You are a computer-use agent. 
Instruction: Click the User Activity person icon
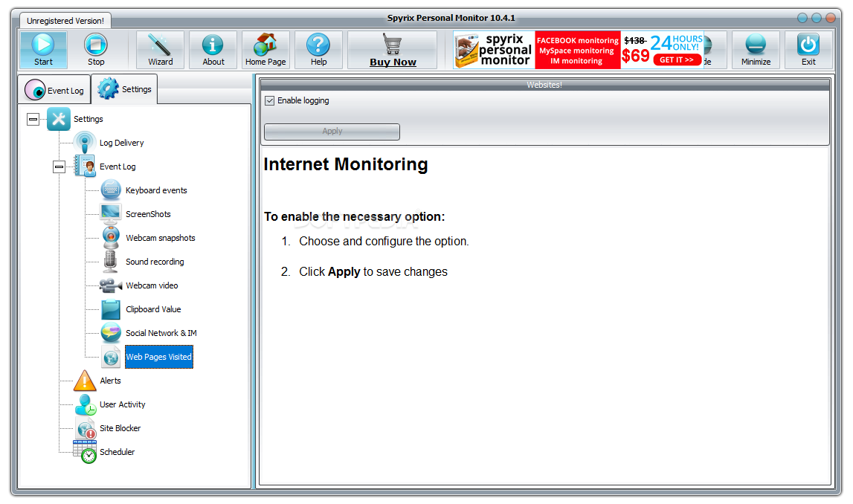tap(86, 404)
